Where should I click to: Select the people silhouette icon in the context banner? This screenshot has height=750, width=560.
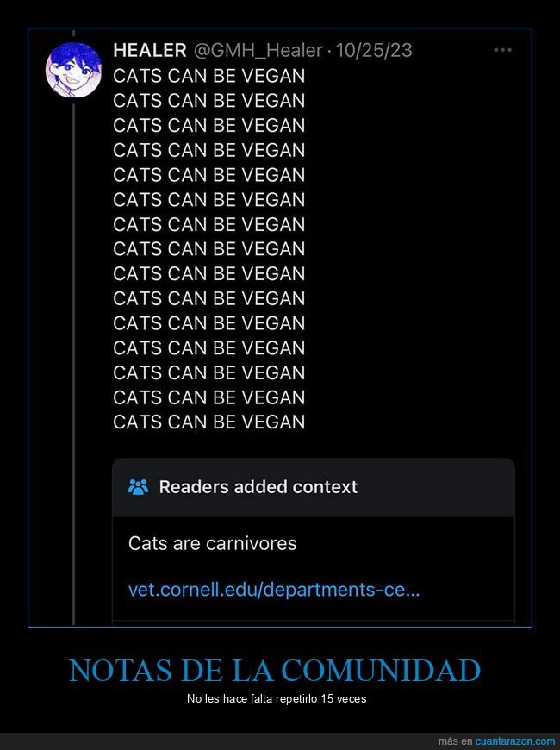click(x=138, y=486)
